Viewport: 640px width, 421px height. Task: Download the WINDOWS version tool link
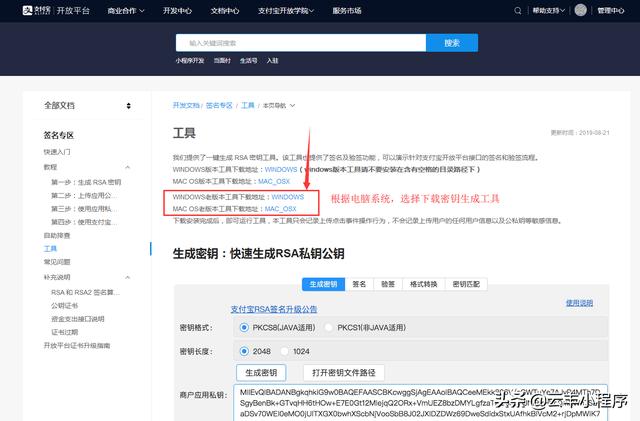point(281,169)
